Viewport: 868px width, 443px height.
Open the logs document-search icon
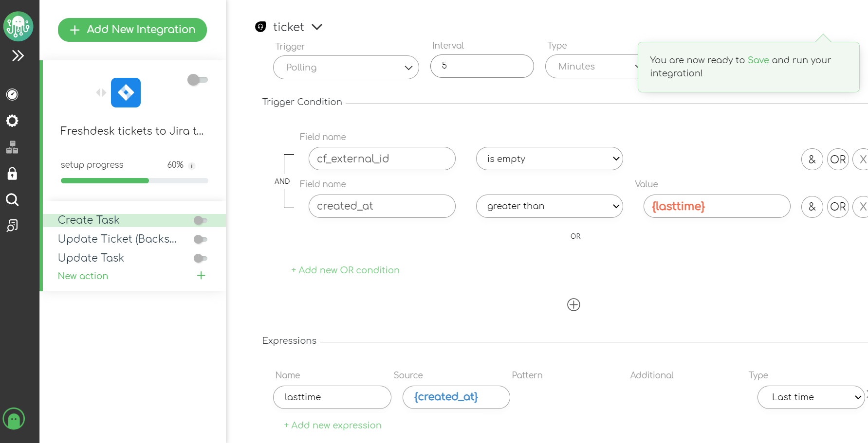(x=12, y=226)
